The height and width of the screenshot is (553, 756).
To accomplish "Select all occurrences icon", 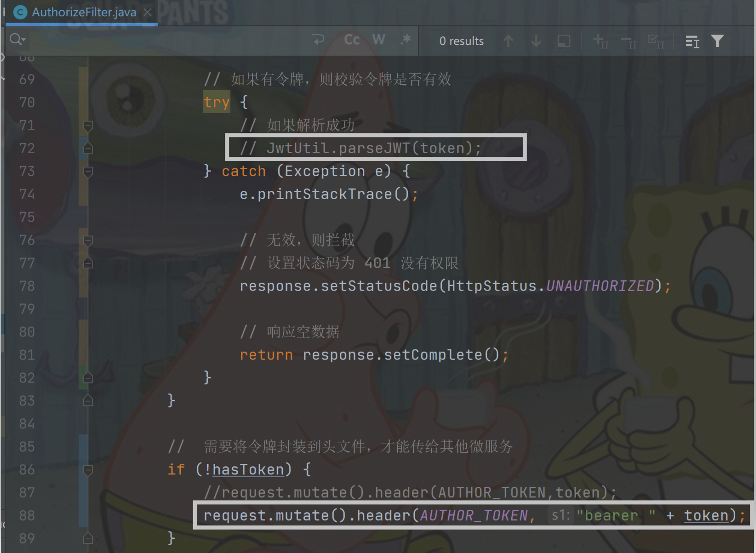I will [x=656, y=41].
